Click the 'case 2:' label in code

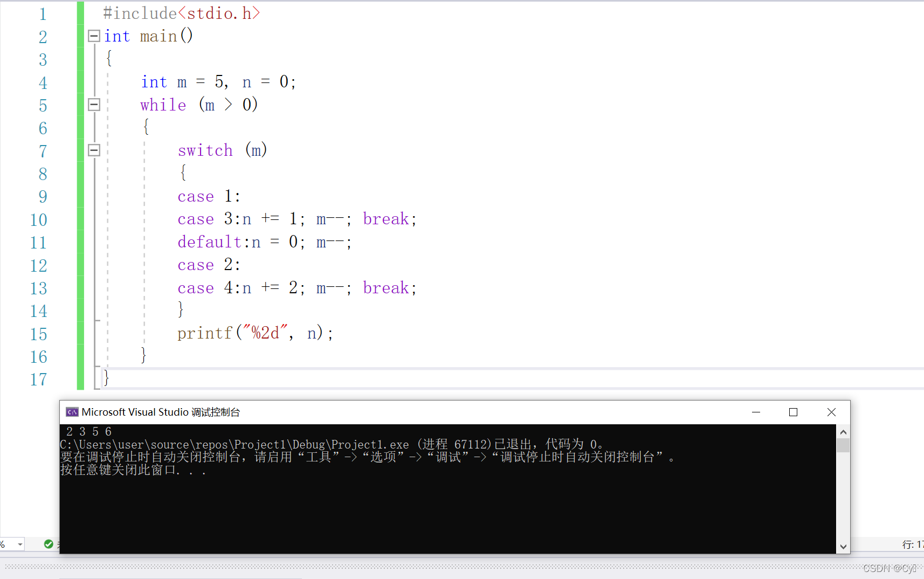(x=209, y=265)
